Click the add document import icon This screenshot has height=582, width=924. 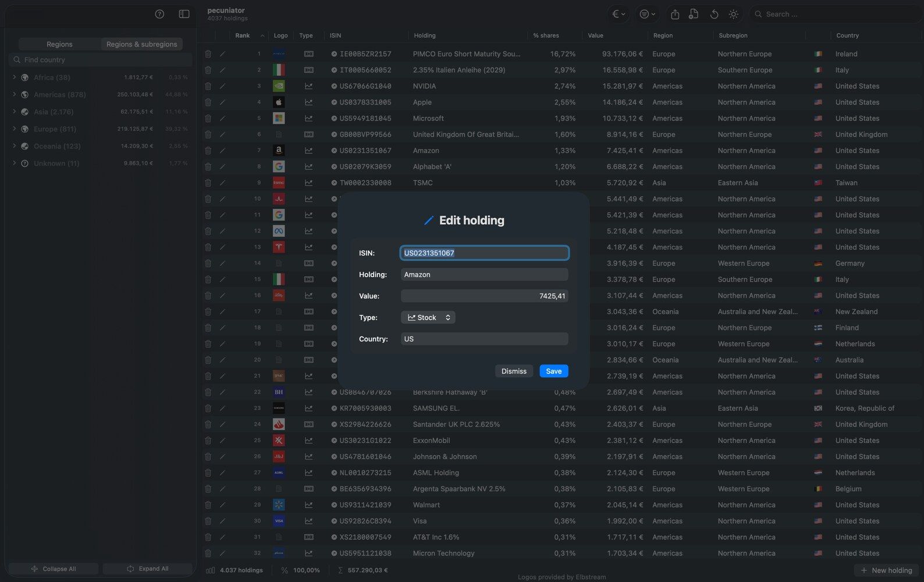click(x=694, y=14)
